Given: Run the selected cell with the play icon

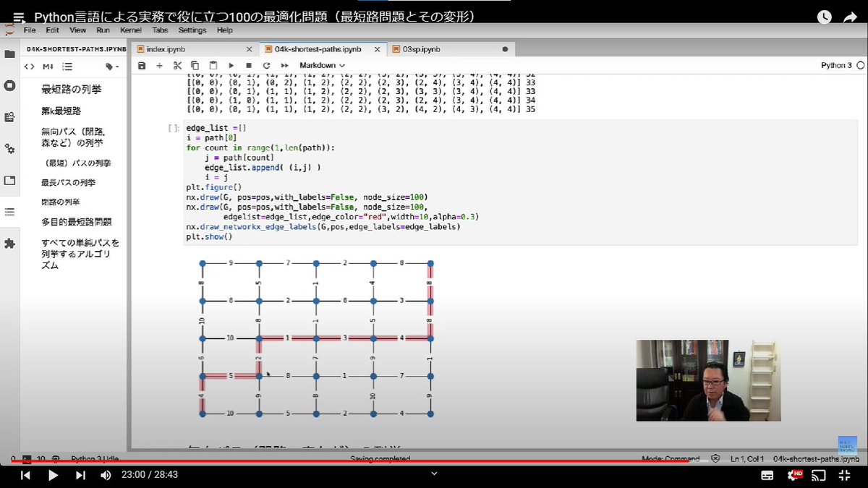Looking at the screenshot, I should [230, 65].
